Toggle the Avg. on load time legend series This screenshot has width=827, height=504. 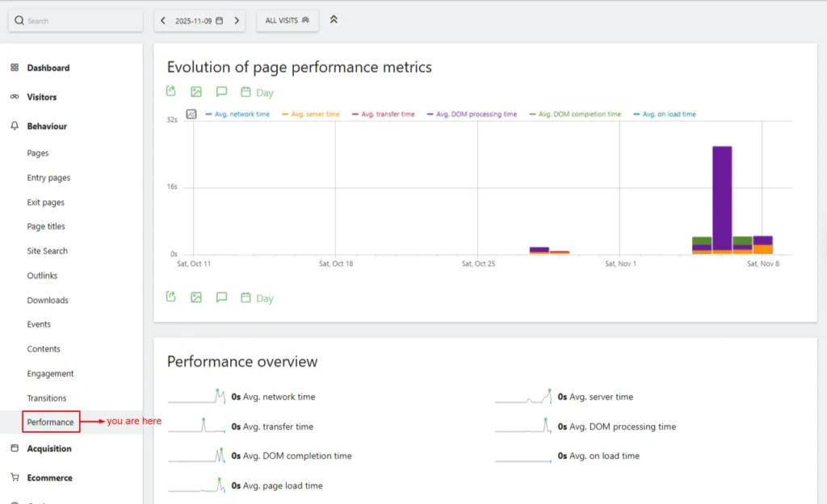tap(669, 115)
